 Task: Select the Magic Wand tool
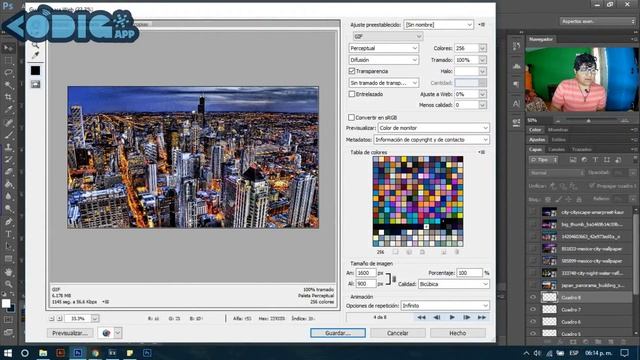click(x=8, y=85)
